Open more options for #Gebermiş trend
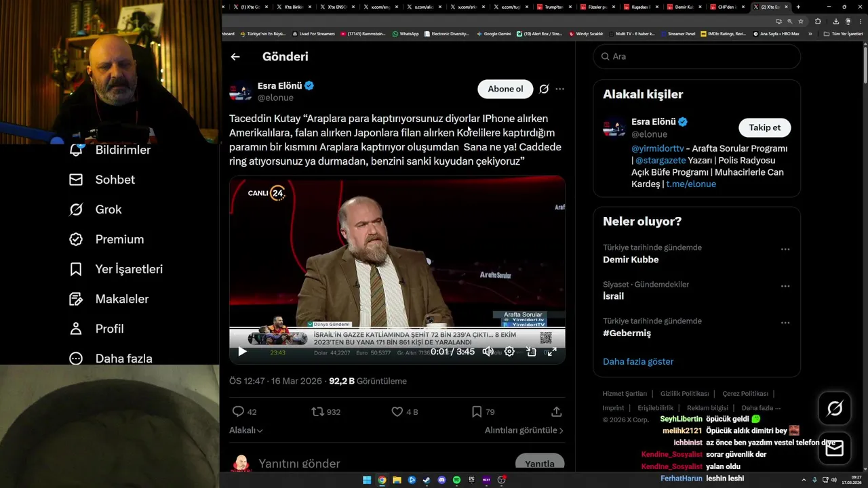 [785, 323]
